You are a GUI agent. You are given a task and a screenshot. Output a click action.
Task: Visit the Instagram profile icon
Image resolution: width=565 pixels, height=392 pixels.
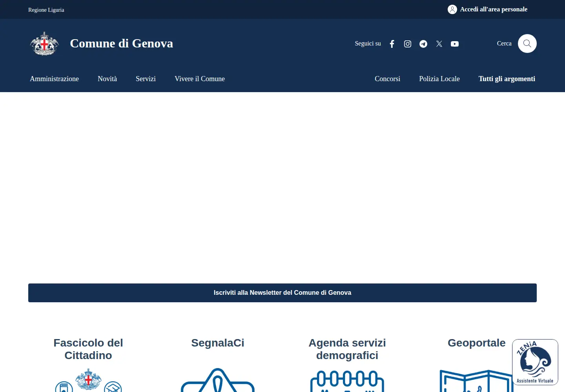click(408, 44)
